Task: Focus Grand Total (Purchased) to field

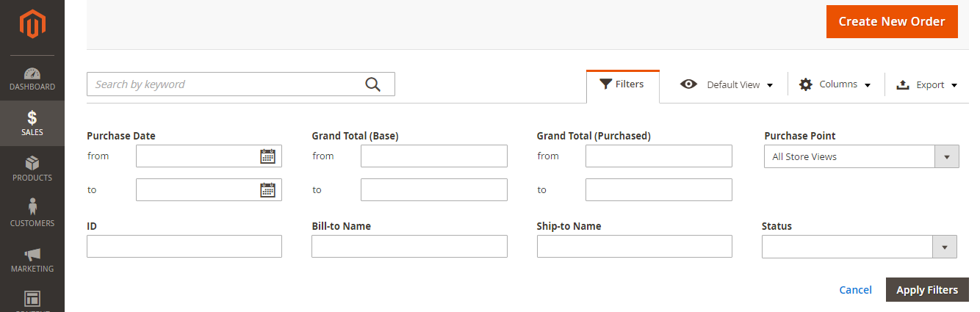Action: point(659,189)
